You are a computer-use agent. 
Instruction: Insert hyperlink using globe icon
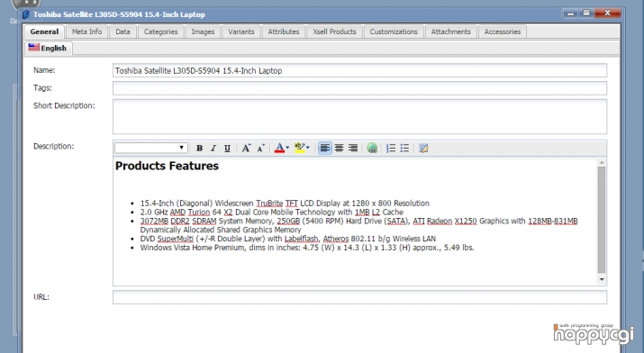pyautogui.click(x=372, y=149)
